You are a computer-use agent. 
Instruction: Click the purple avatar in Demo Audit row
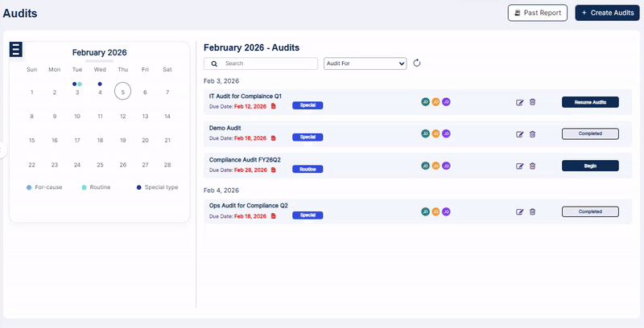446,133
